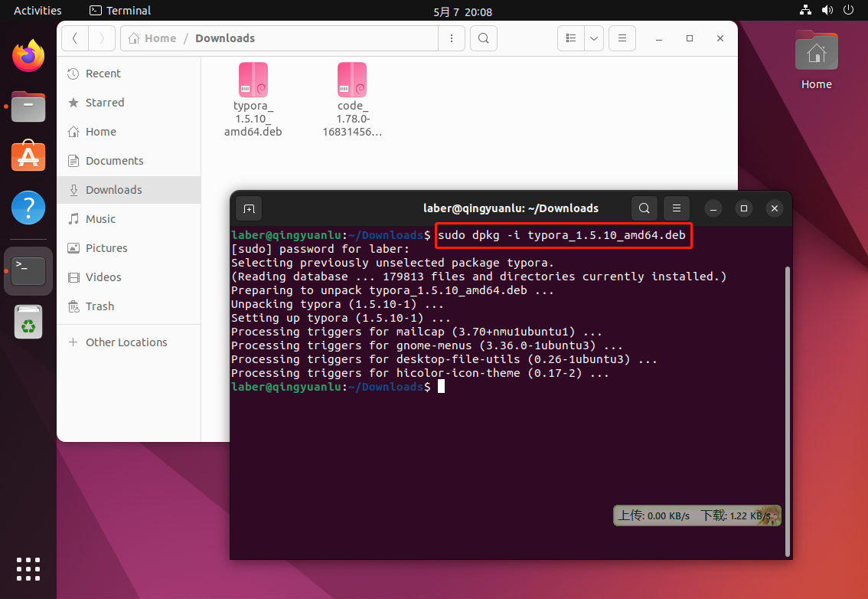Go back in Files window
The image size is (868, 599).
(75, 38)
